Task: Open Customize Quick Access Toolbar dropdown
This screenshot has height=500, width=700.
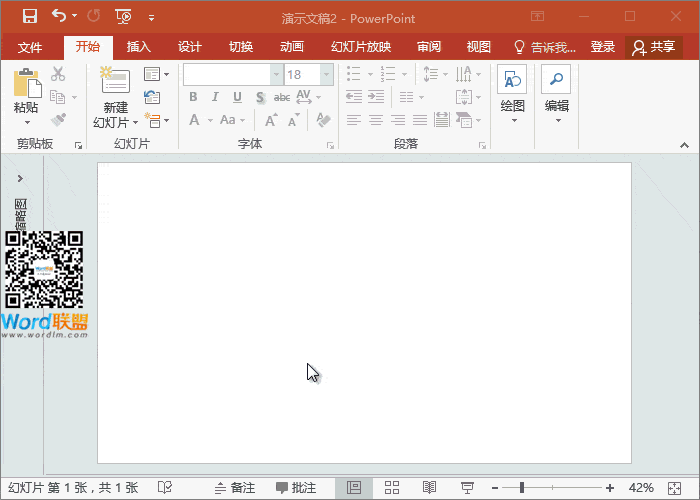Action: (x=151, y=18)
